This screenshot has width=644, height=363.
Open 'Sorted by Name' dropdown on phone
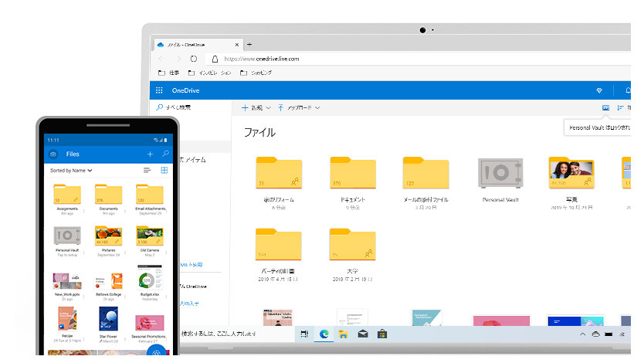pos(70,171)
